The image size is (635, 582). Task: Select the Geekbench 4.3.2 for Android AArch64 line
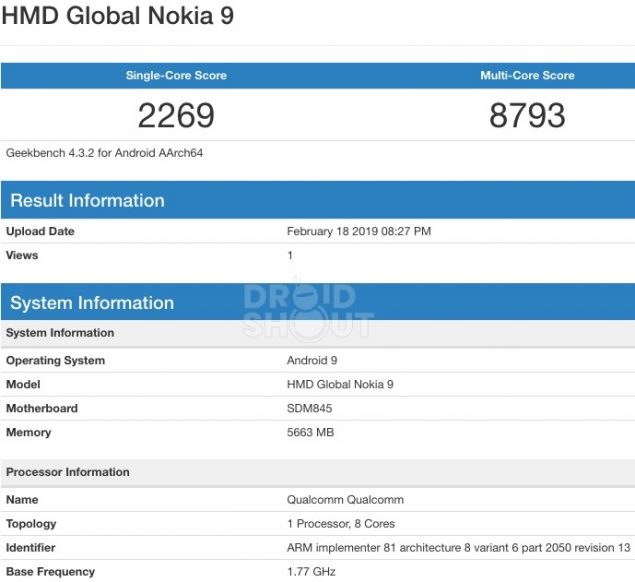[104, 153]
